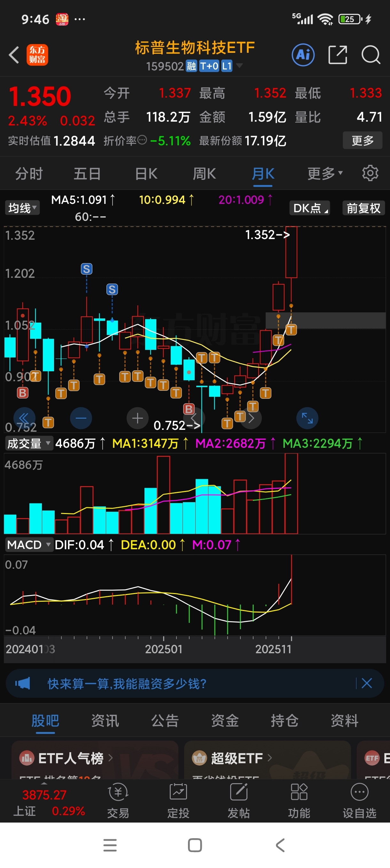Open chart settings gear icon
The height and width of the screenshot is (868, 390).
tap(370, 173)
